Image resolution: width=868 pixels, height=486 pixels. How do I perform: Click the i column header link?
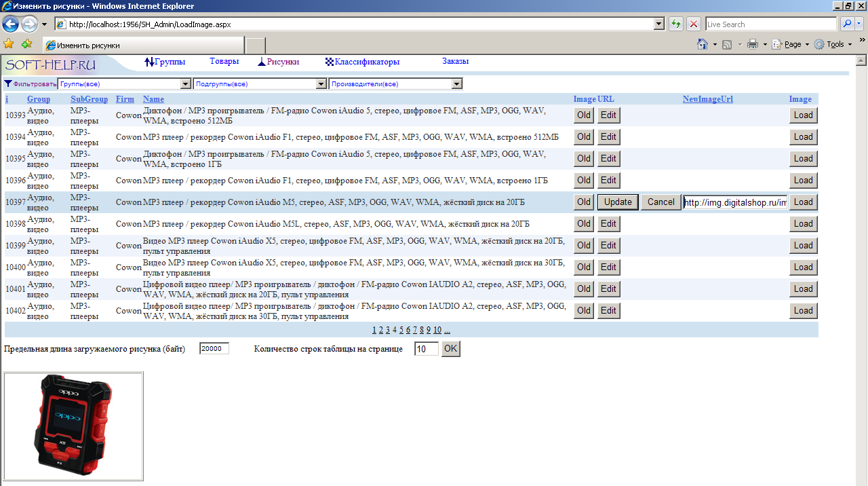tap(7, 99)
